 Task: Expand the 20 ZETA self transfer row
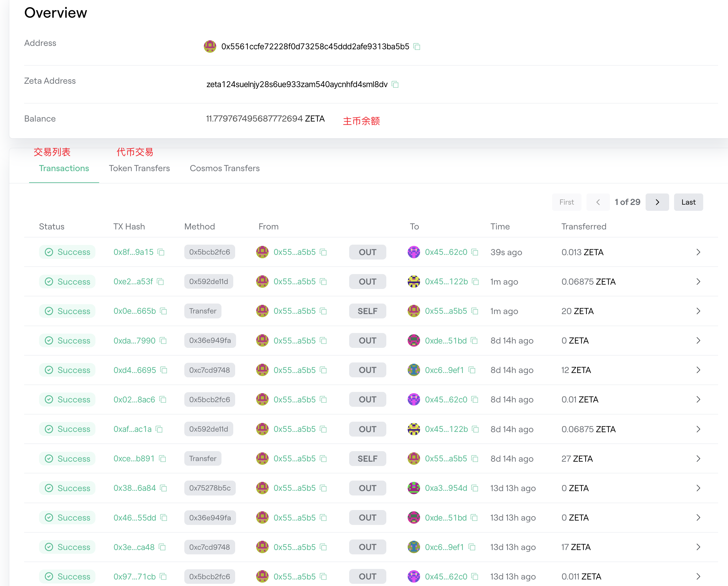point(698,311)
